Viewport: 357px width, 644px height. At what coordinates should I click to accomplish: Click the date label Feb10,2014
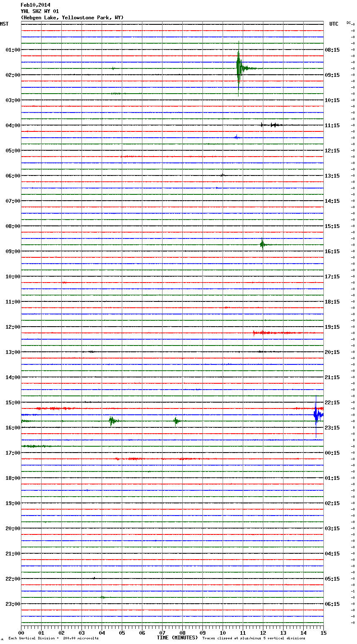(x=35, y=5)
